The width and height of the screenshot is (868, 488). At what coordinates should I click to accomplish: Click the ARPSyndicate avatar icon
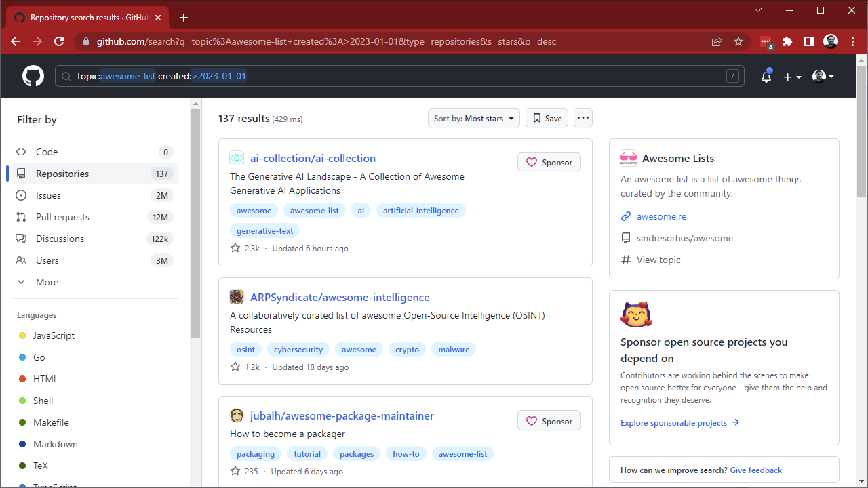[x=237, y=297]
